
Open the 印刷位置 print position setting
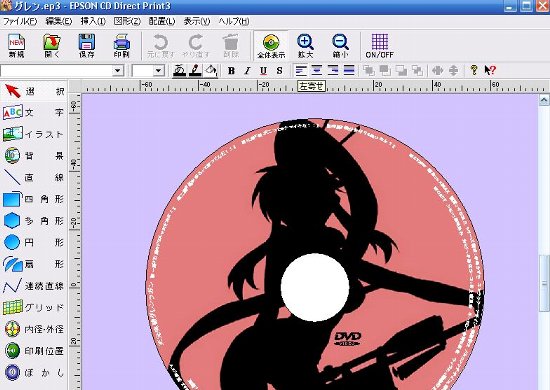pyautogui.click(x=34, y=351)
